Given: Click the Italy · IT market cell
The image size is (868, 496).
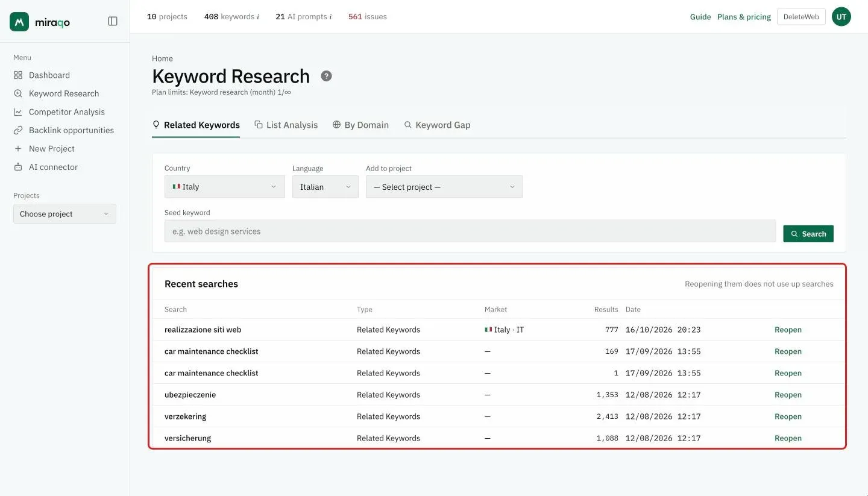Looking at the screenshot, I should click(504, 330).
